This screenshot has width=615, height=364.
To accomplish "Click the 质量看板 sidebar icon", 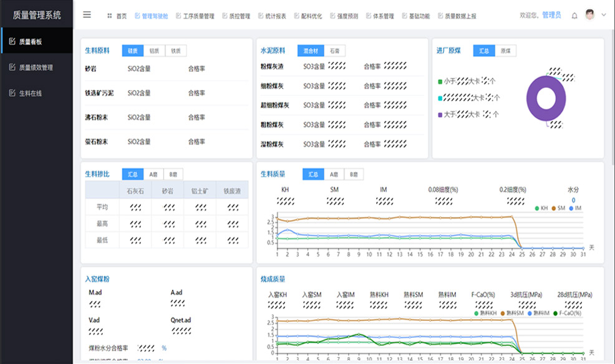I will [x=12, y=42].
